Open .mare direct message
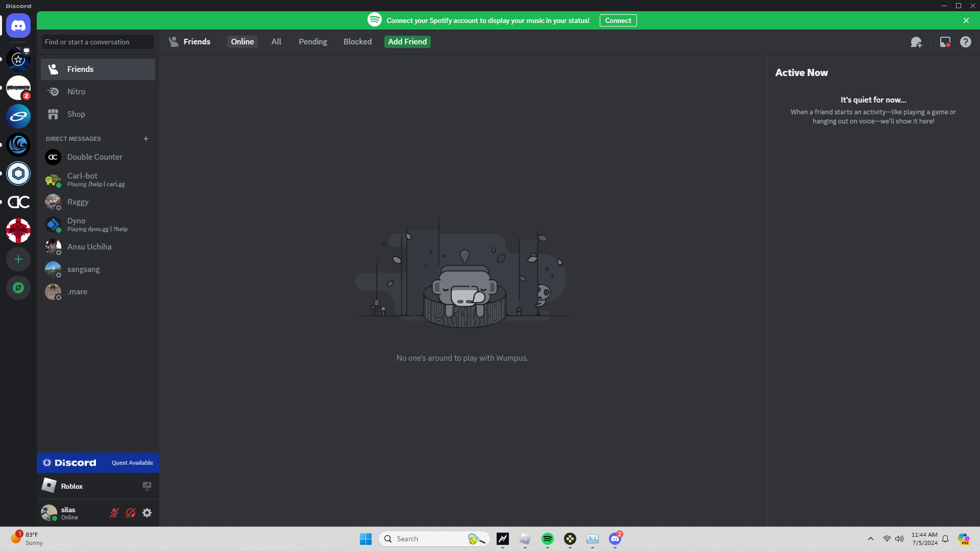 click(98, 292)
